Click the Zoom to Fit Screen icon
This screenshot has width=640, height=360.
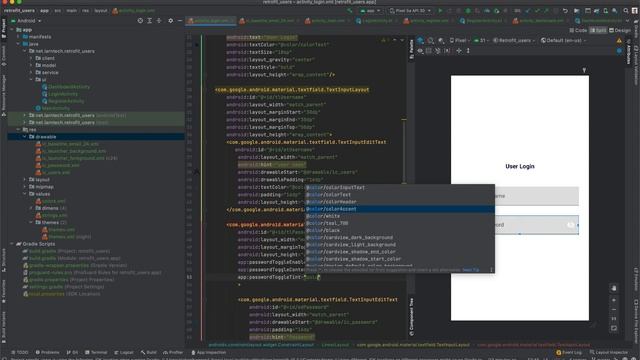coord(614,328)
